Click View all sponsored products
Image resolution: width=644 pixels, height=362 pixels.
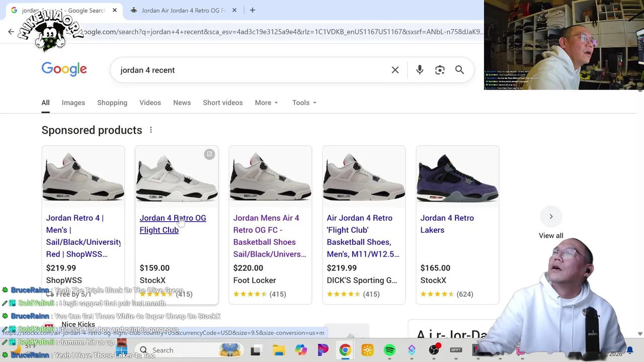[x=551, y=236]
